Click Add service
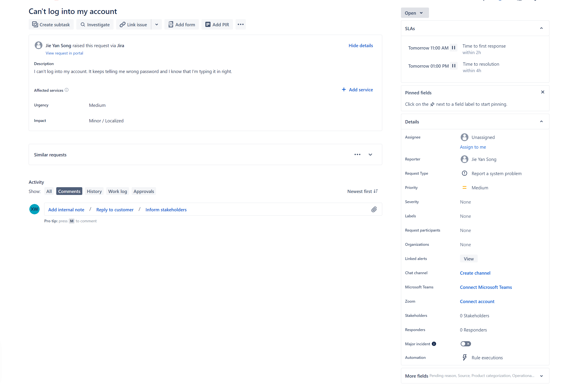 357,90
